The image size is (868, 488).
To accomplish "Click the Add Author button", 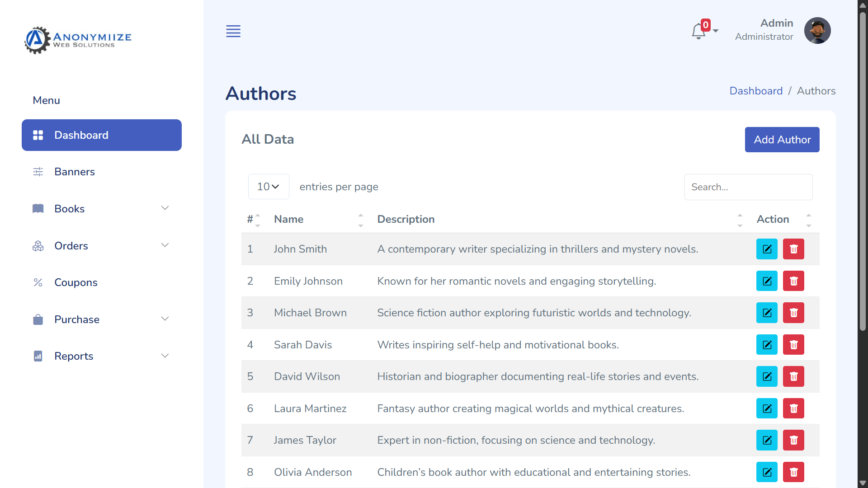I will tap(782, 140).
